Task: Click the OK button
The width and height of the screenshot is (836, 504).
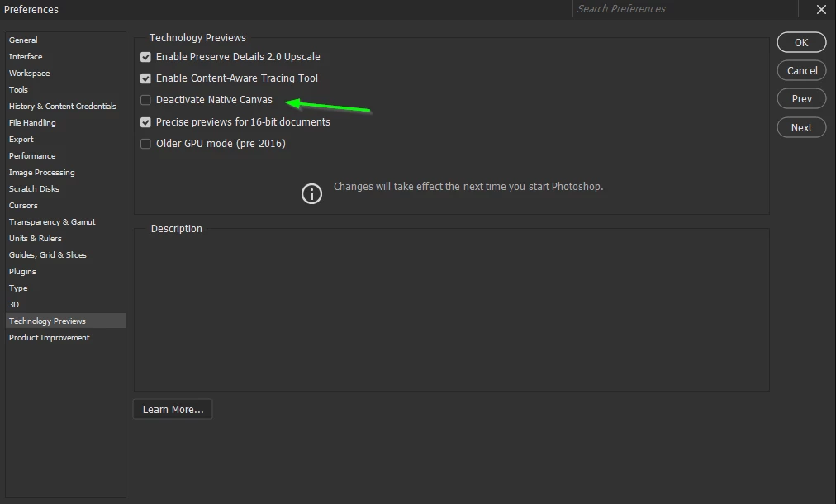Action: (x=801, y=43)
